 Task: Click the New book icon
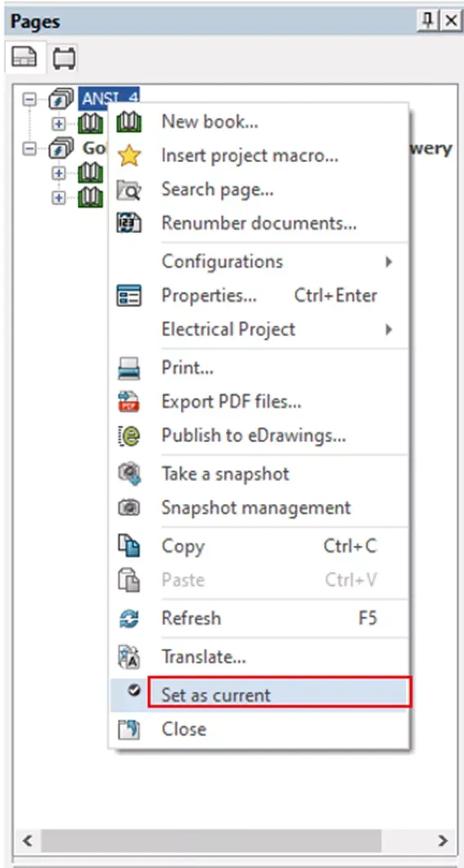(128, 122)
